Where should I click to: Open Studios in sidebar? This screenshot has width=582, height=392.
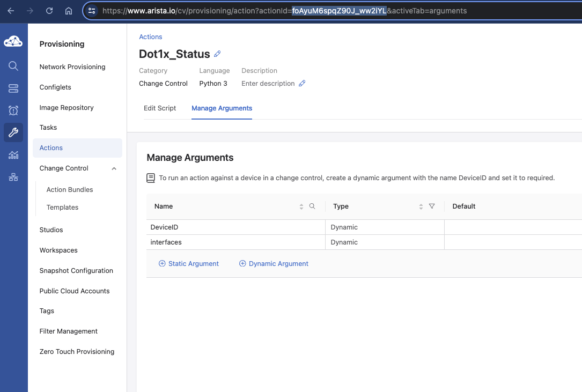coord(51,230)
